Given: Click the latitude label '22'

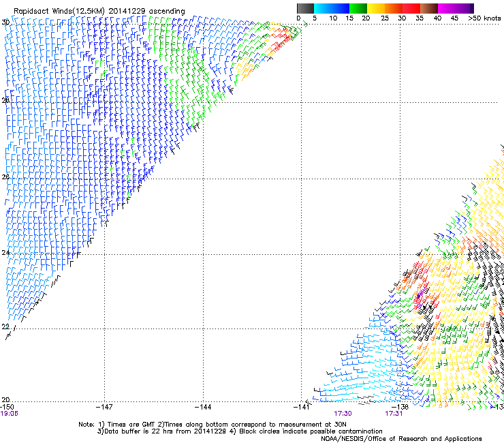Looking at the screenshot, I should pos(5,326).
